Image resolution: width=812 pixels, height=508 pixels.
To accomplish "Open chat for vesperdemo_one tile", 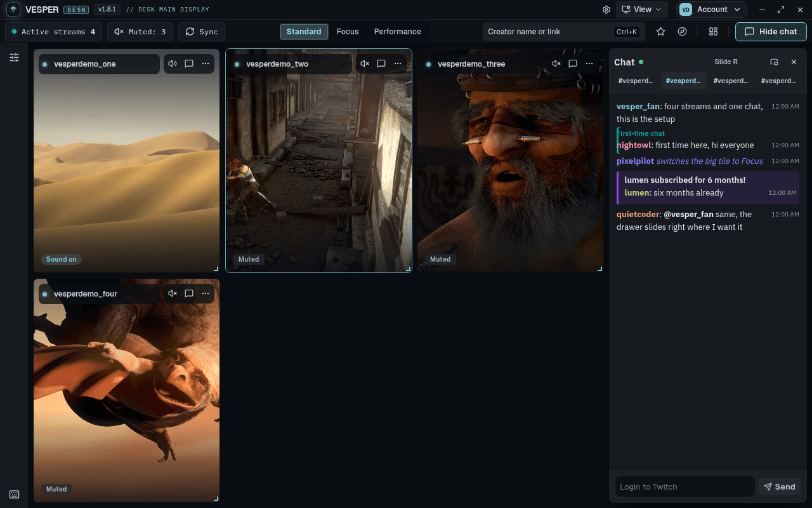I will point(189,63).
